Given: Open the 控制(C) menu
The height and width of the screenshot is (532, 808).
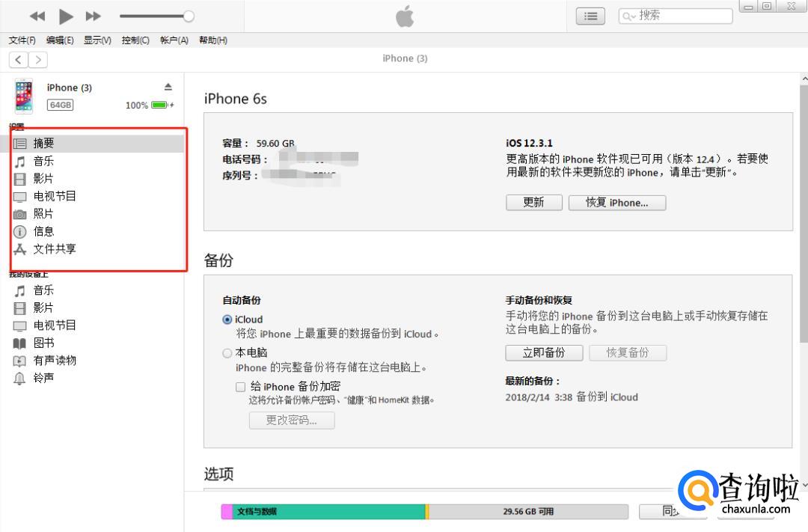Looking at the screenshot, I should point(135,40).
